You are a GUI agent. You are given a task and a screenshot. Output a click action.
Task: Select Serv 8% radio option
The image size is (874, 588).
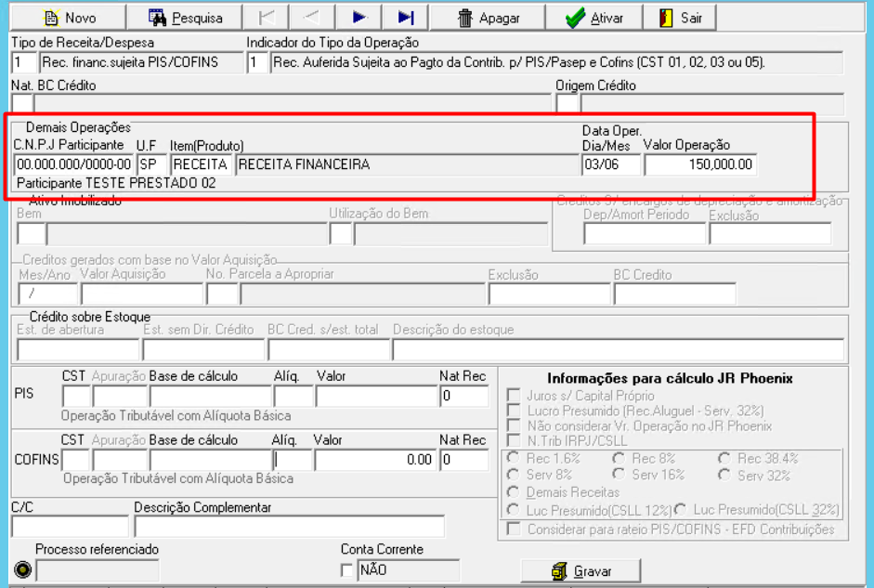point(514,475)
